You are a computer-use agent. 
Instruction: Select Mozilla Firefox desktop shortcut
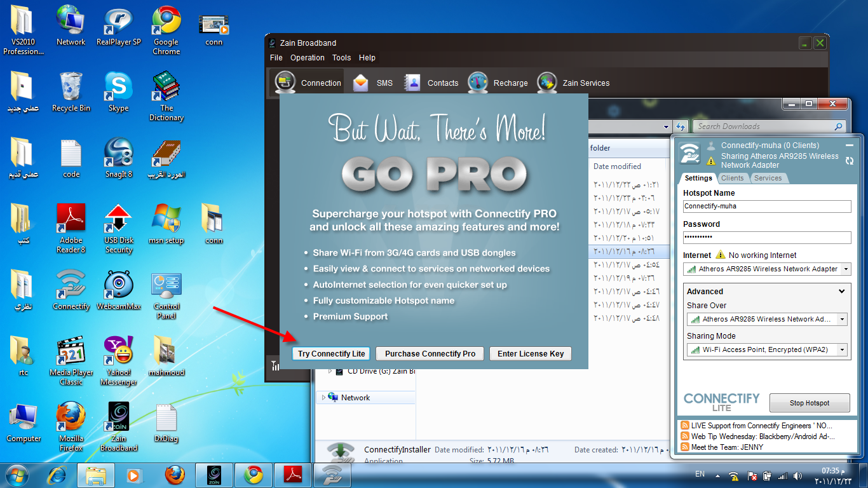pyautogui.click(x=71, y=426)
